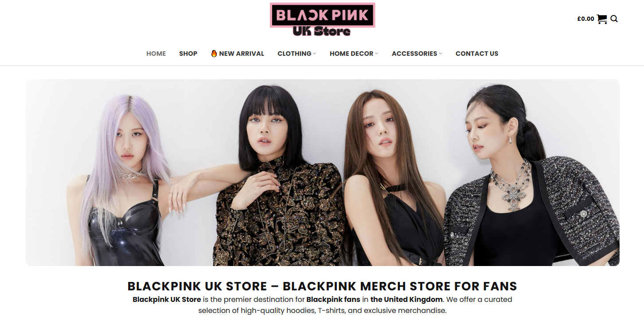
Task: Expand the Clothing menu chevron
Action: (315, 54)
